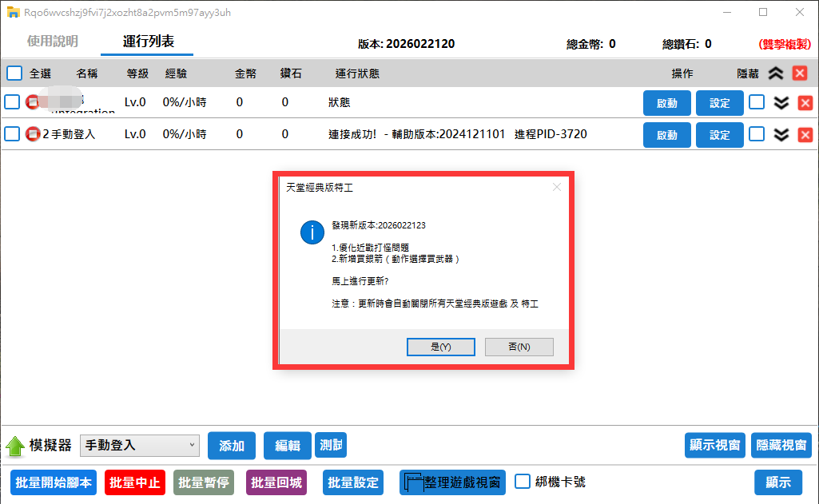819x504 pixels.
Task: Toggle the 全選 select-all checkbox
Action: pyautogui.click(x=14, y=73)
